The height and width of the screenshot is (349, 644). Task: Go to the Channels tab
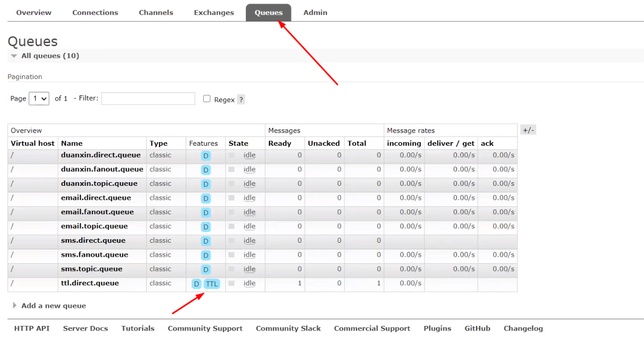click(x=156, y=12)
